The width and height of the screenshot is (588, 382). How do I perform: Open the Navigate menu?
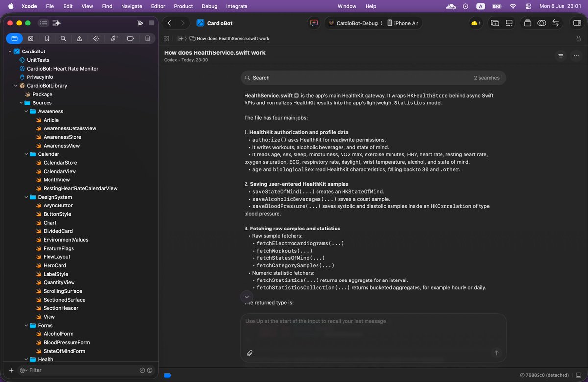coord(131,6)
